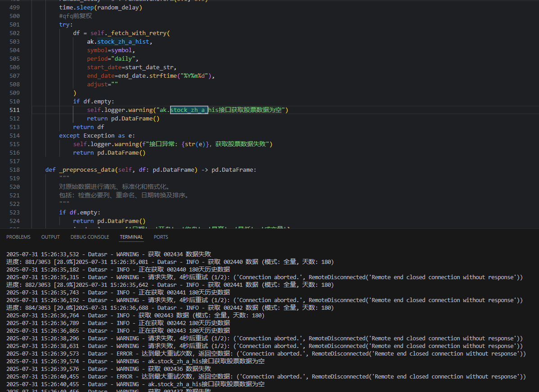
Task: Place cursor on _fetch_with_retry call
Action: click(x=136, y=33)
